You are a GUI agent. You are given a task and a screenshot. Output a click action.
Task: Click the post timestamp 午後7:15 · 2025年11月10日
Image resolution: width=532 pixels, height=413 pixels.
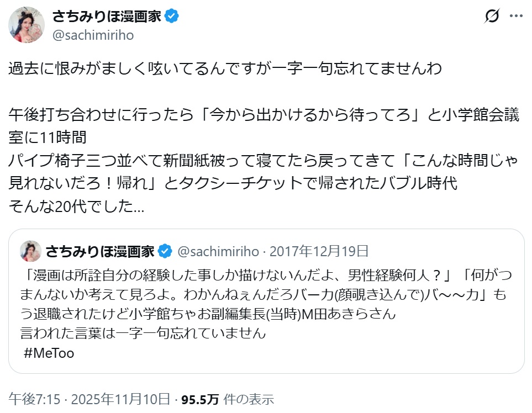[89, 399]
